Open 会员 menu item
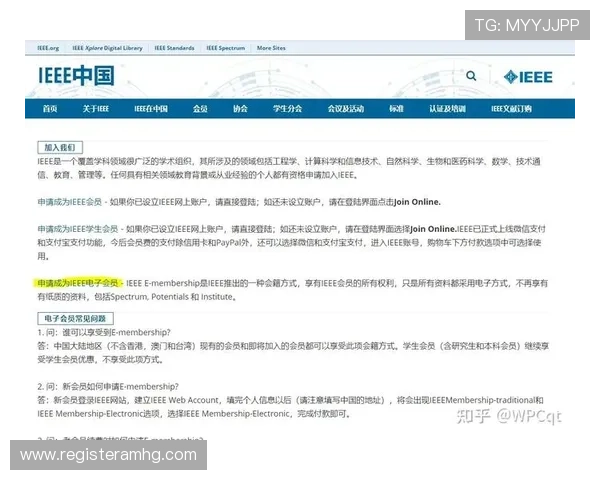The image size is (600, 480). (200, 109)
